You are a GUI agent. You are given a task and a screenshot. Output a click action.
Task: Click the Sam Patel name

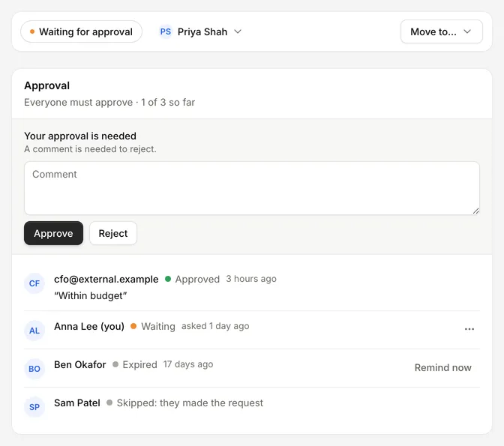77,403
